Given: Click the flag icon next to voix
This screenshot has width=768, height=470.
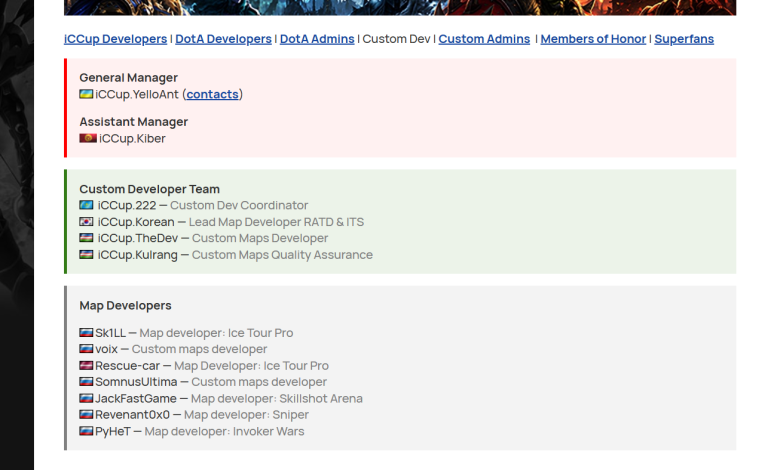Looking at the screenshot, I should (86, 349).
